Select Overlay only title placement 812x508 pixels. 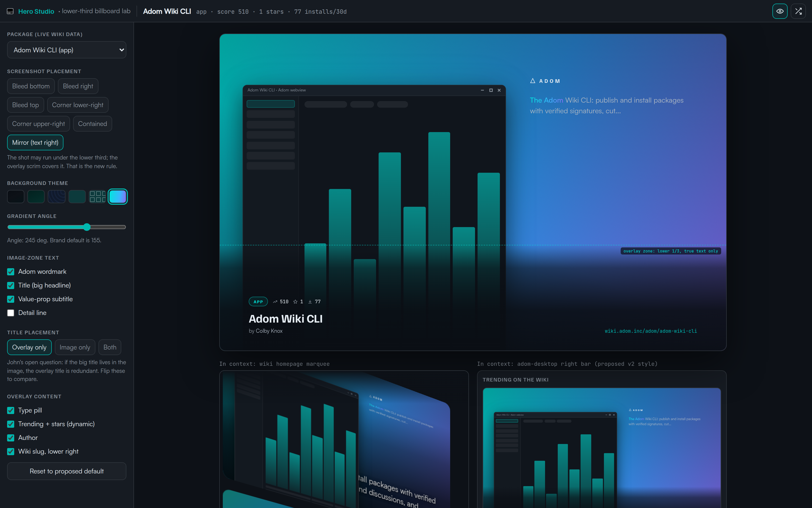point(29,347)
